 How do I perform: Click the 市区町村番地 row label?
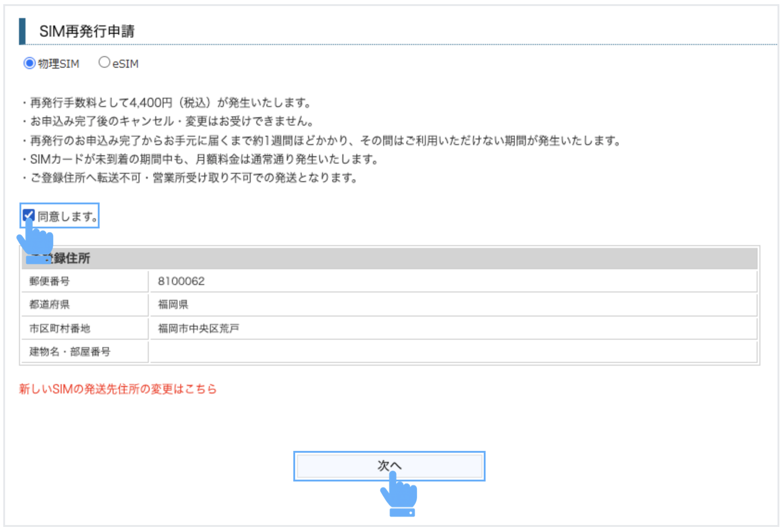pos(60,329)
